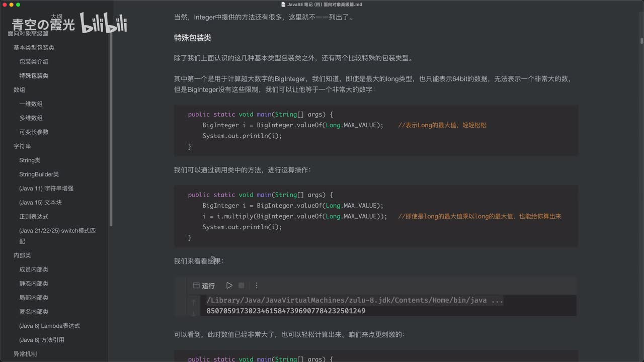Image resolution: width=644 pixels, height=362 pixels.
Task: Open 一维数组 outline entry
Action: pyautogui.click(x=31, y=104)
